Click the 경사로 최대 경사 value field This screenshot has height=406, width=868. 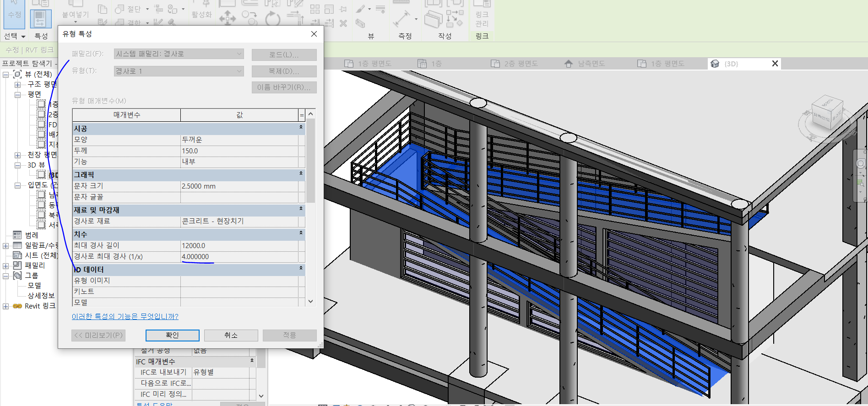click(x=239, y=257)
